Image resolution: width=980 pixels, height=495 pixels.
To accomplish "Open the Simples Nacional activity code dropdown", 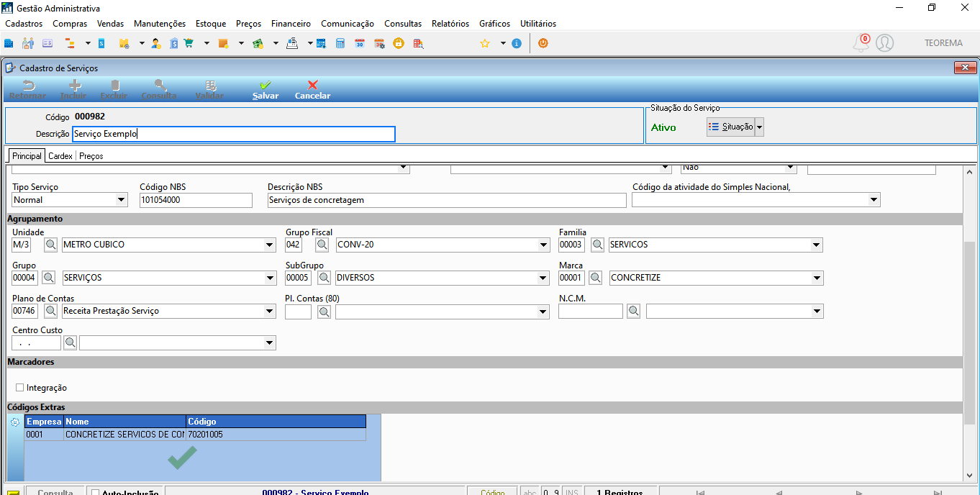I will (874, 200).
